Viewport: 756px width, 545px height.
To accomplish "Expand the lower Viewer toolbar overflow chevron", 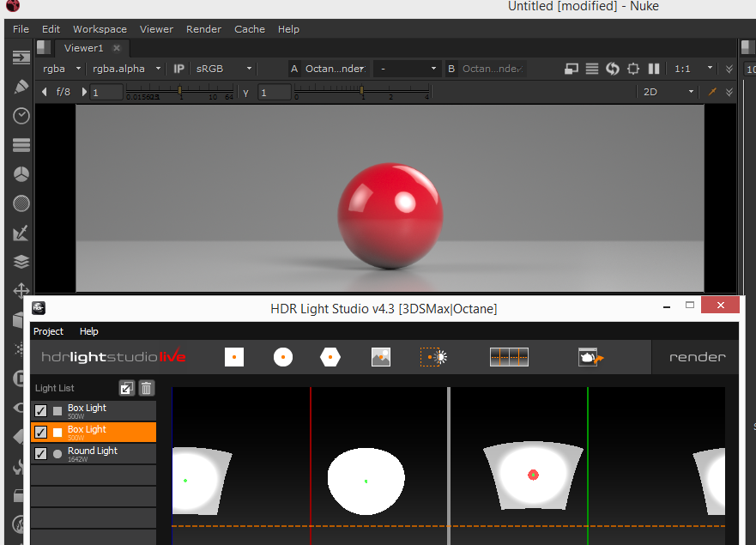I will point(729,92).
